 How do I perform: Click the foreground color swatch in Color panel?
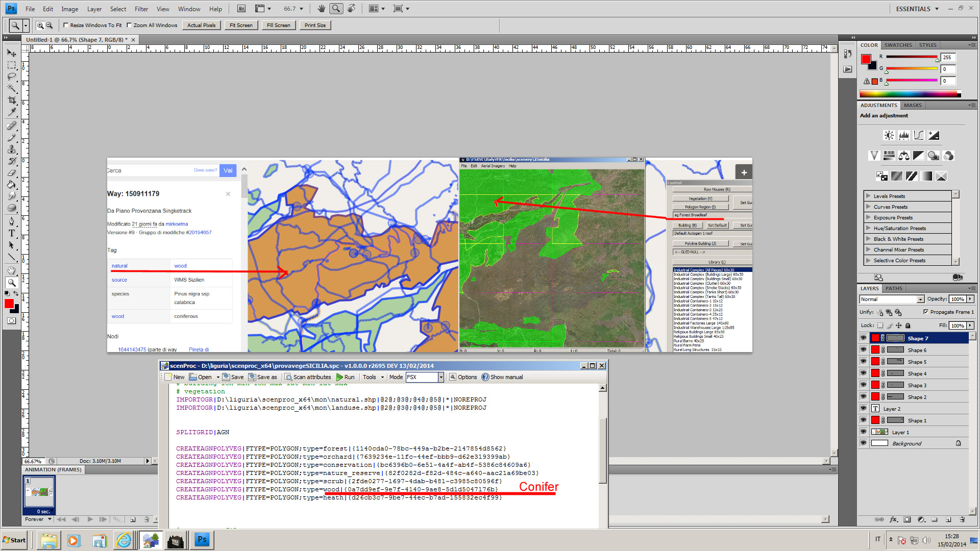coord(866,59)
